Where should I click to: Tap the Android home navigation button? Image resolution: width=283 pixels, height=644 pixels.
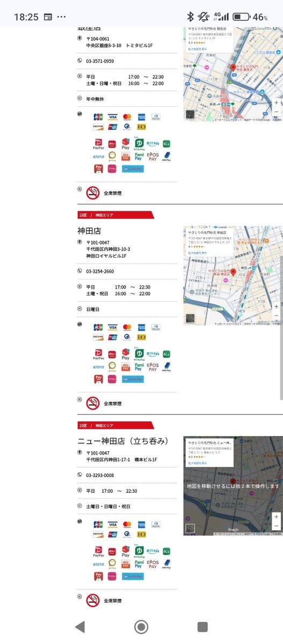point(141,626)
